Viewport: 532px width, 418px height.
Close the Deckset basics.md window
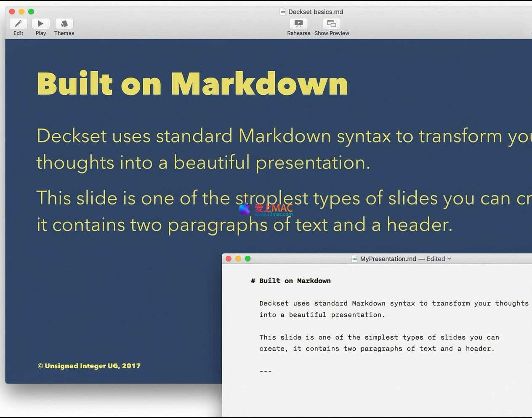point(12,12)
